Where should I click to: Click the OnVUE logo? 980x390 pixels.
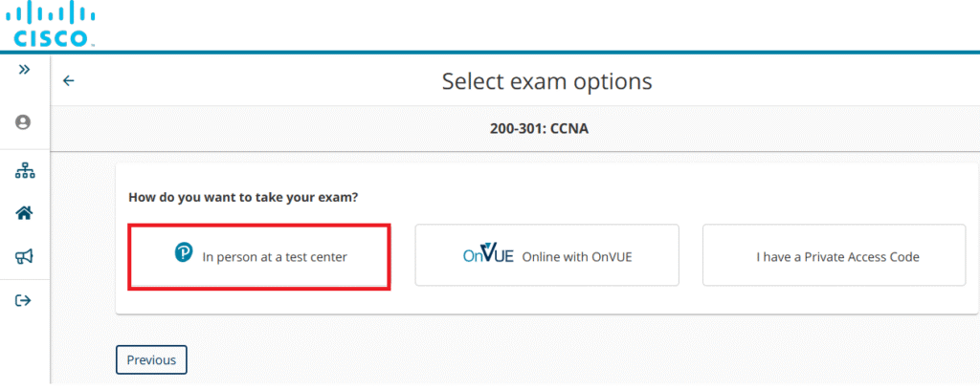coord(488,255)
